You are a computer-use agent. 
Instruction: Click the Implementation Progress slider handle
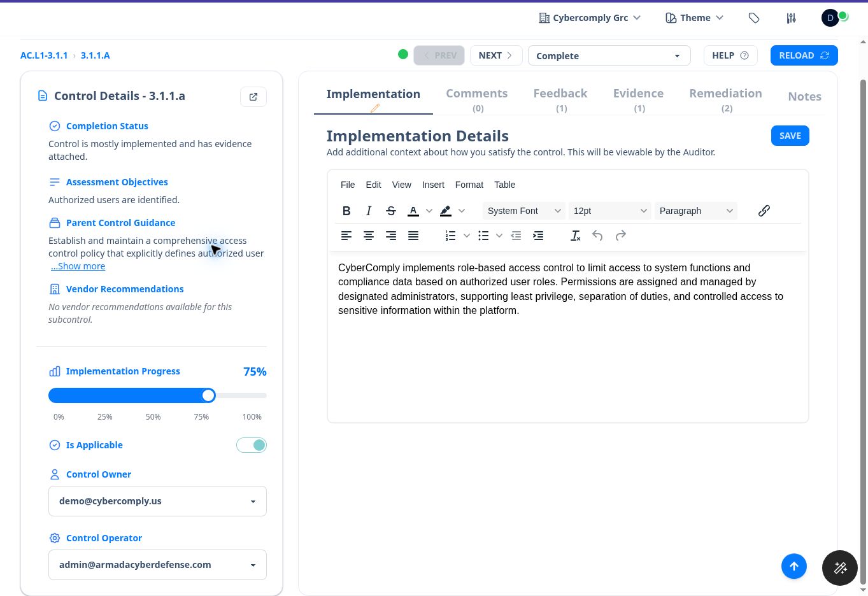208,395
